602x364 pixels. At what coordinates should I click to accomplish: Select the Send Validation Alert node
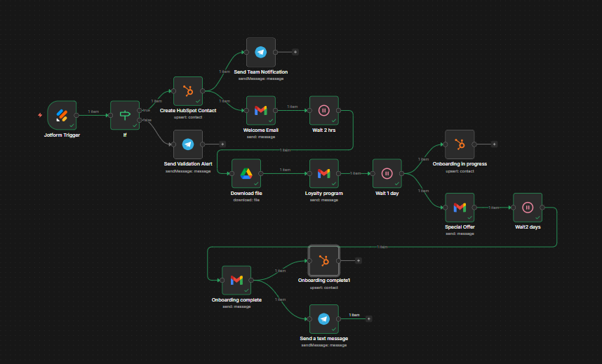click(x=188, y=144)
